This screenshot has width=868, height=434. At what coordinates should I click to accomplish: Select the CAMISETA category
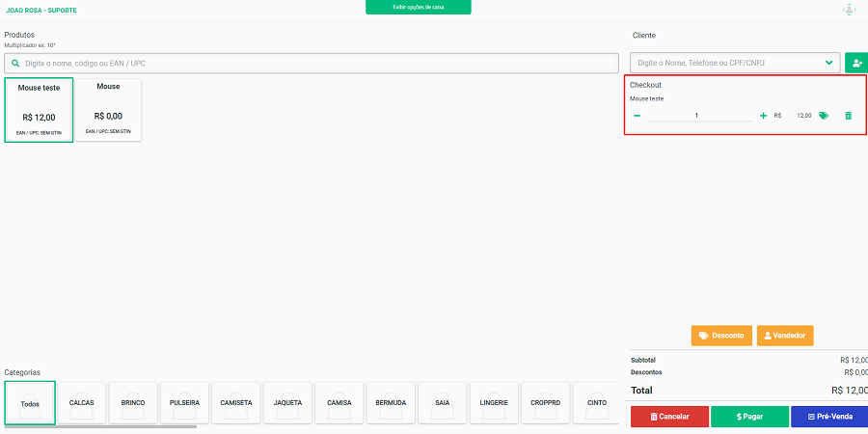tap(236, 403)
